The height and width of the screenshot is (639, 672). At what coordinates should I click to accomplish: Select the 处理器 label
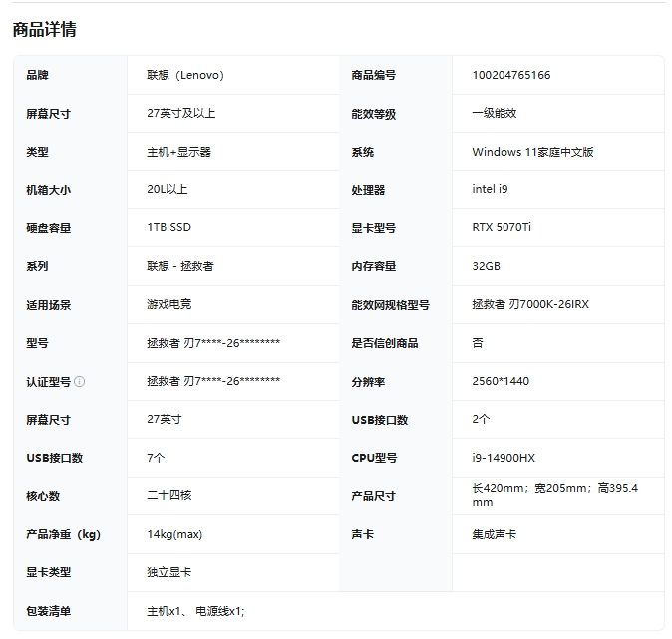click(x=368, y=189)
